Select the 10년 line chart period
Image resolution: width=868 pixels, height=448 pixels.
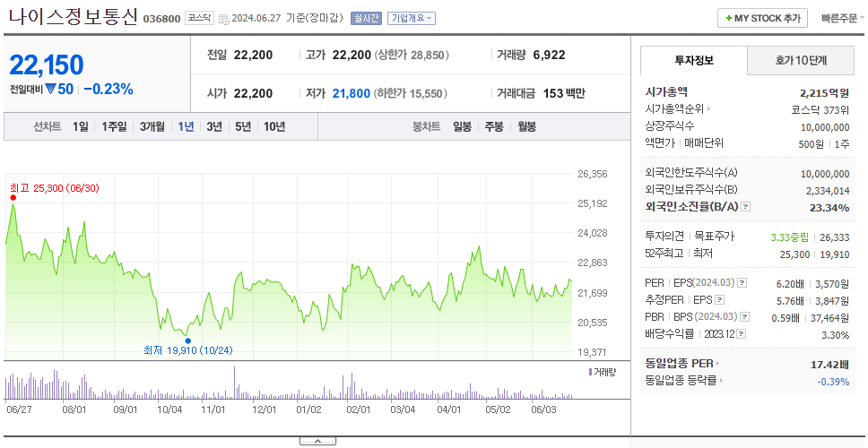coord(274,126)
